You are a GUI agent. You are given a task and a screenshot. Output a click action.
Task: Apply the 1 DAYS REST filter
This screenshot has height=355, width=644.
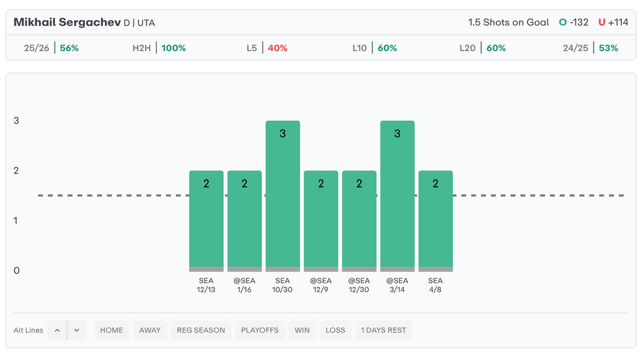pos(384,330)
